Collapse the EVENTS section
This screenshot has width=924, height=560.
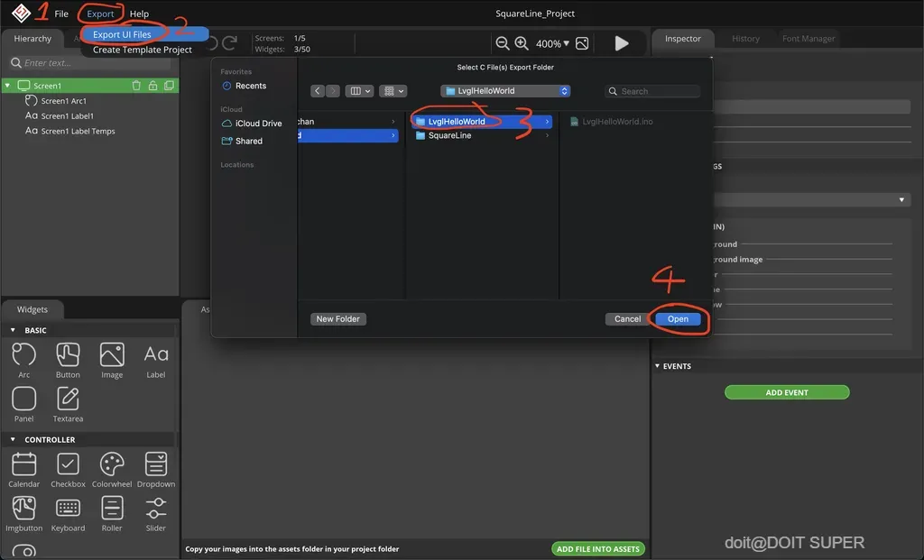[658, 366]
